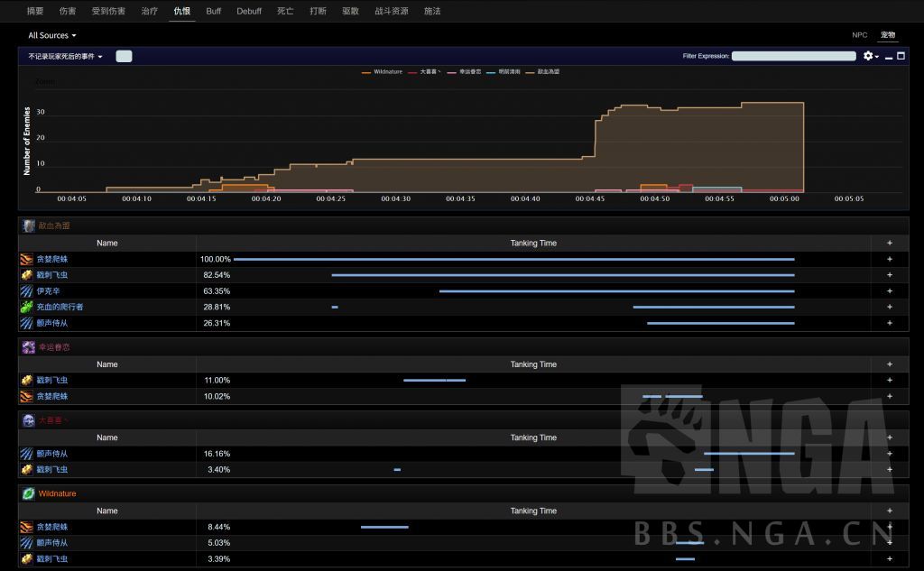
Task: Switch to the 治疗 tab
Action: coord(149,11)
